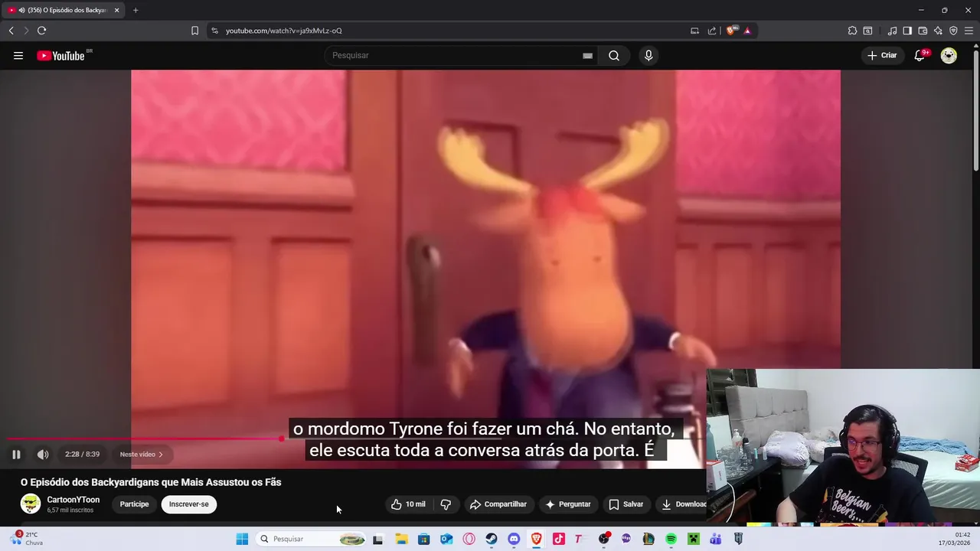Screen dimensions: 980x551
Task: Click the taskbar Pesquisar search box
Action: click(x=312, y=539)
